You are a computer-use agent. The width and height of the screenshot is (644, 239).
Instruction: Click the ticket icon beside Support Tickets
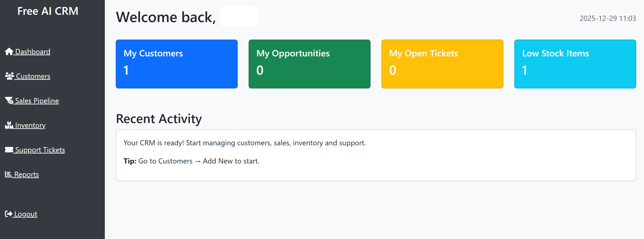9,149
